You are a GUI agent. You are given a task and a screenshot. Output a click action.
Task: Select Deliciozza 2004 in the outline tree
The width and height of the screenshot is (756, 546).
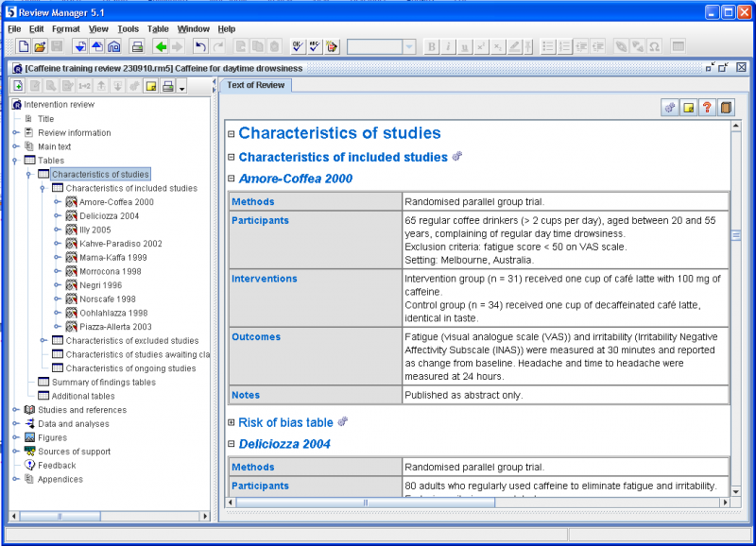pos(109,215)
